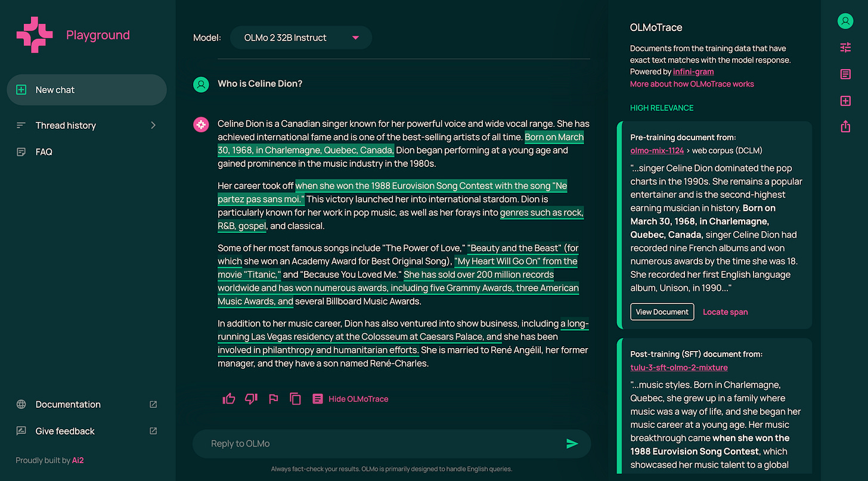868x481 pixels.
Task: Select Give feedback in the sidebar
Action: [65, 430]
